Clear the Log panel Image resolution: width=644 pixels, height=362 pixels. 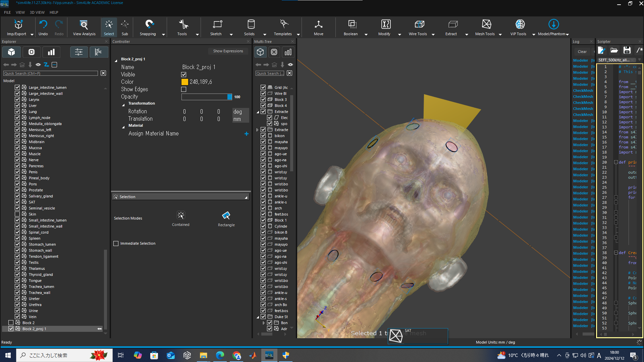(x=582, y=52)
